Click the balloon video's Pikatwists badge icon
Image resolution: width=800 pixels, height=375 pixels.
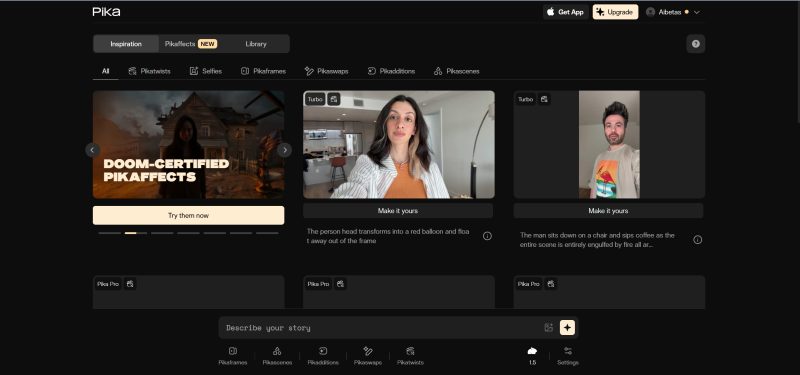click(334, 99)
